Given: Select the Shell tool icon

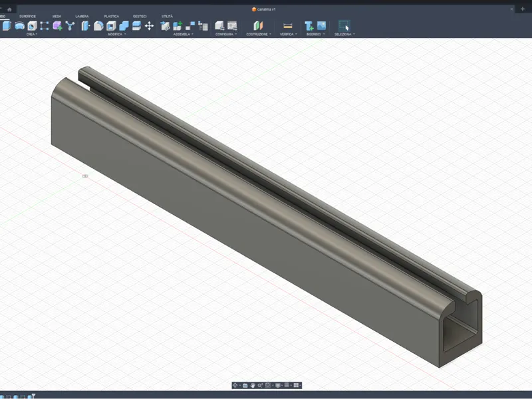Looking at the screenshot, I should pyautogui.click(x=111, y=26).
